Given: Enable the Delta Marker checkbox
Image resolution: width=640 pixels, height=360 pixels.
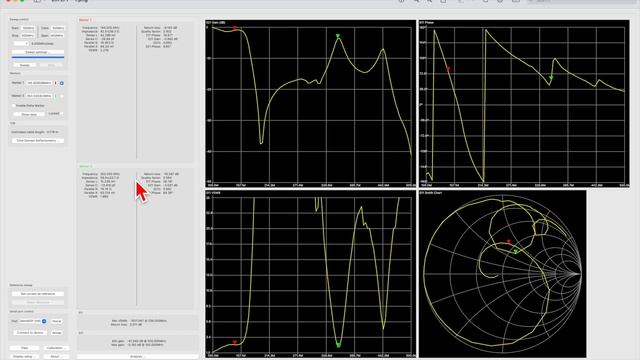Looking at the screenshot, I should pos(14,105).
